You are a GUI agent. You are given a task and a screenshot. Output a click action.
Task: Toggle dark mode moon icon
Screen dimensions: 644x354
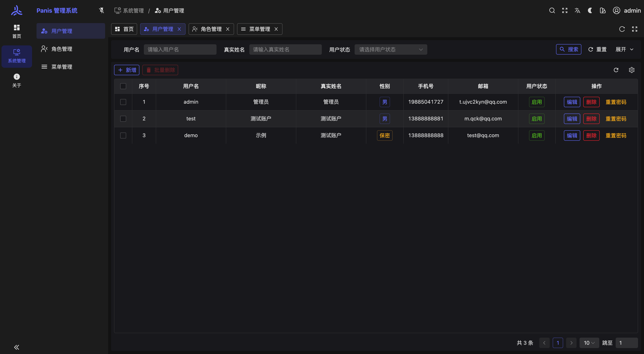[x=590, y=10]
